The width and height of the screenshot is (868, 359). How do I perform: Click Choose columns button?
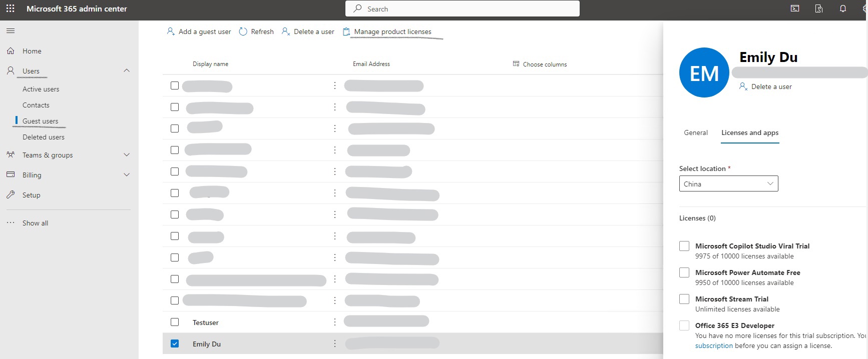(540, 64)
